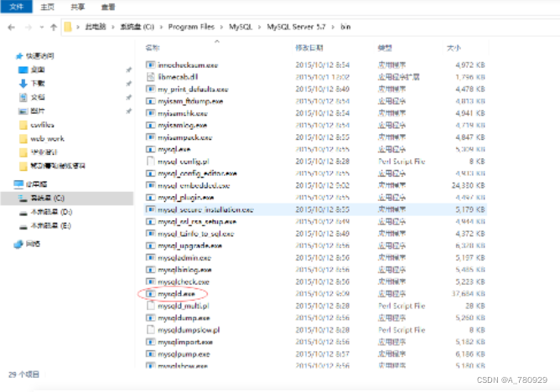Viewport: 560px width, 392px height.
Task: Sort by the 修改日期 column header
Action: tap(309, 48)
